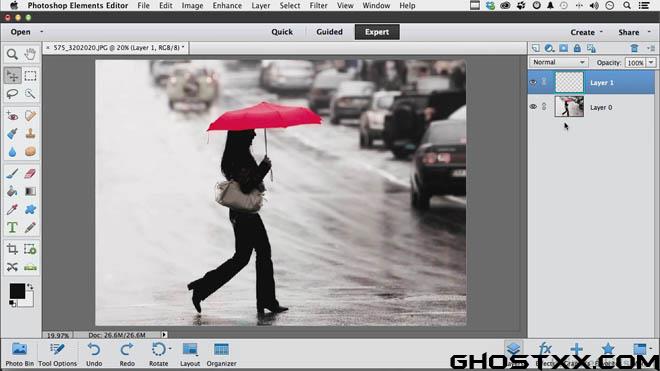
Task: Expand the Opacity dropdown arrow
Action: pyautogui.click(x=651, y=63)
